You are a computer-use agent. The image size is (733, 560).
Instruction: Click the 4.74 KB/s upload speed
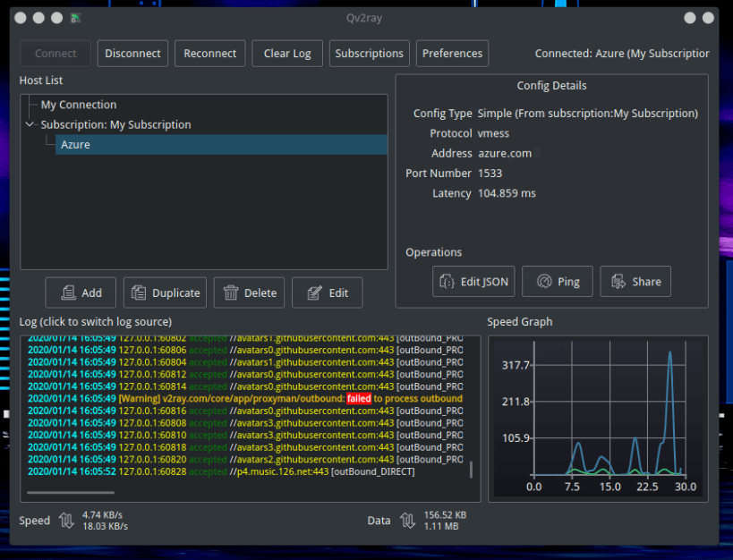pos(102,514)
